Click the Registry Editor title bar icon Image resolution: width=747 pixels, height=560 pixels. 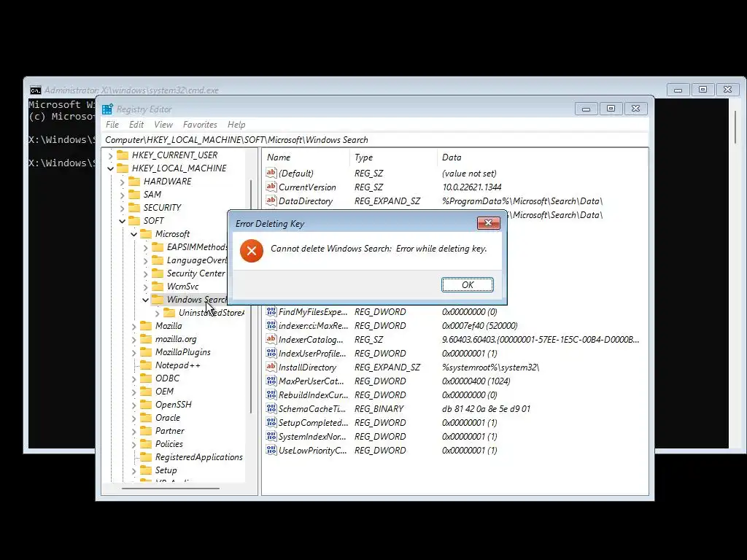[x=108, y=109]
